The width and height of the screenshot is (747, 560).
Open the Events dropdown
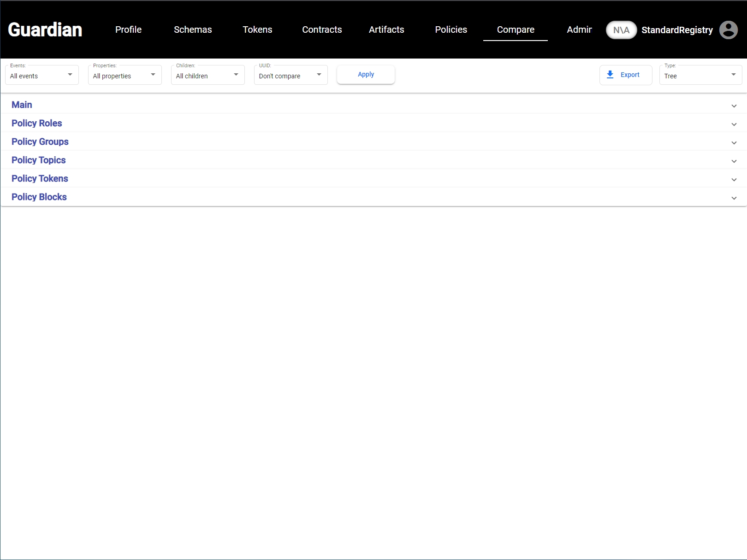pyautogui.click(x=42, y=76)
